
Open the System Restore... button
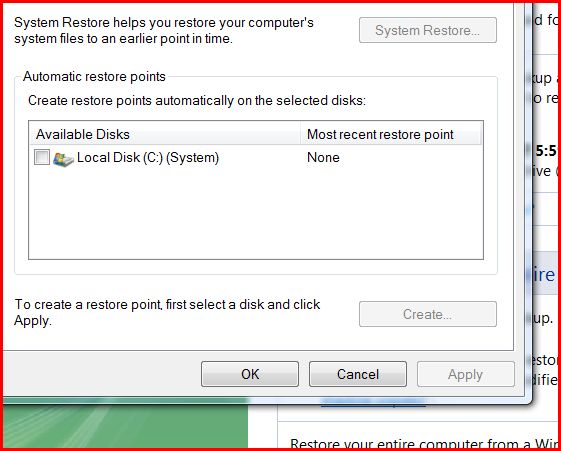428,30
